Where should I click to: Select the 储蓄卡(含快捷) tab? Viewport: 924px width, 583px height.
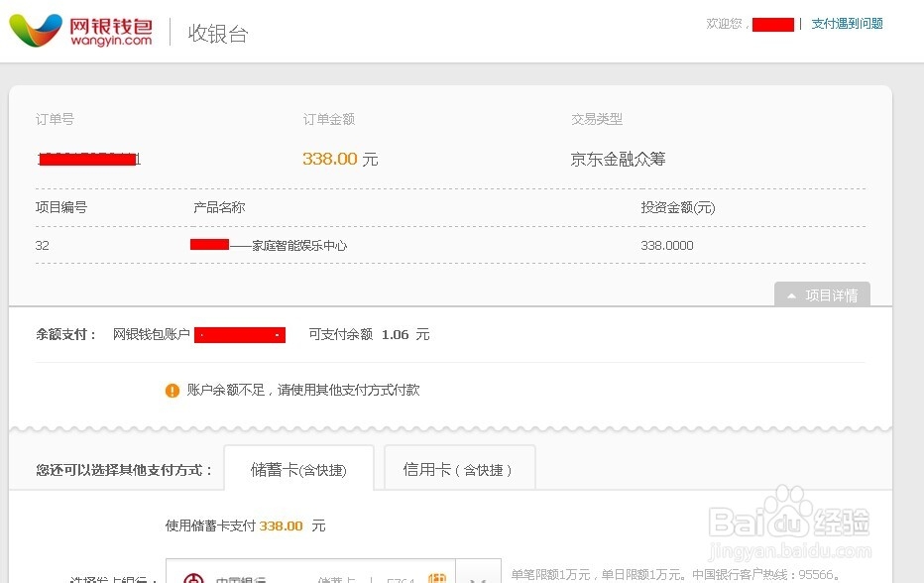click(x=298, y=469)
